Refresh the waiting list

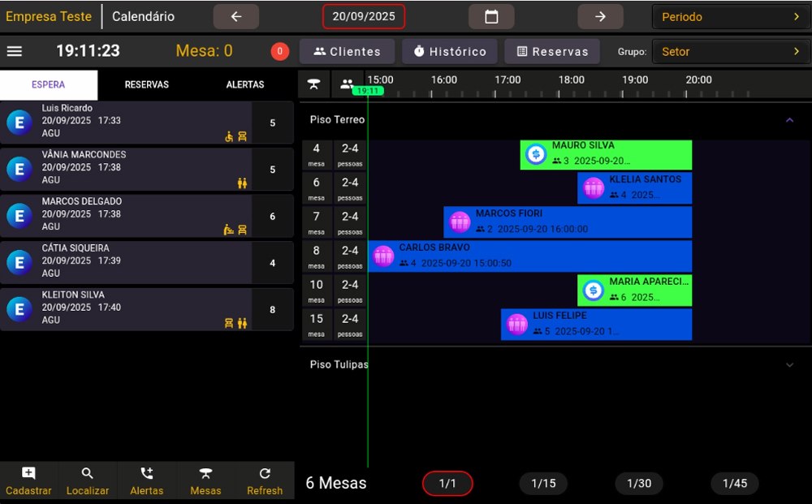[265, 481]
